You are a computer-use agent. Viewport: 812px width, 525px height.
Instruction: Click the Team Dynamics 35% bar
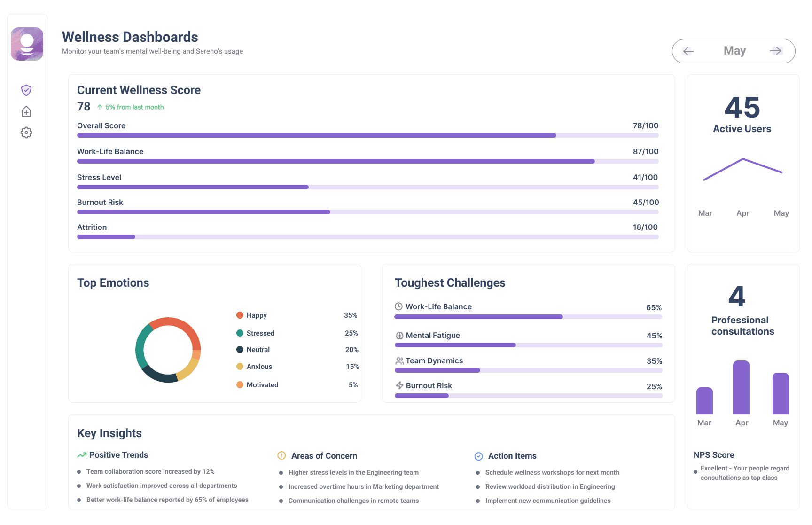528,370
